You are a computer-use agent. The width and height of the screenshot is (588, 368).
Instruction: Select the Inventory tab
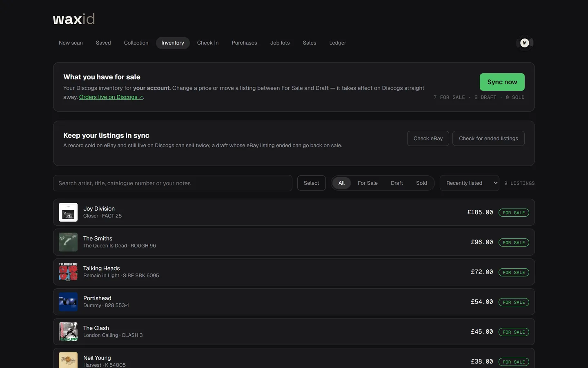(x=173, y=43)
